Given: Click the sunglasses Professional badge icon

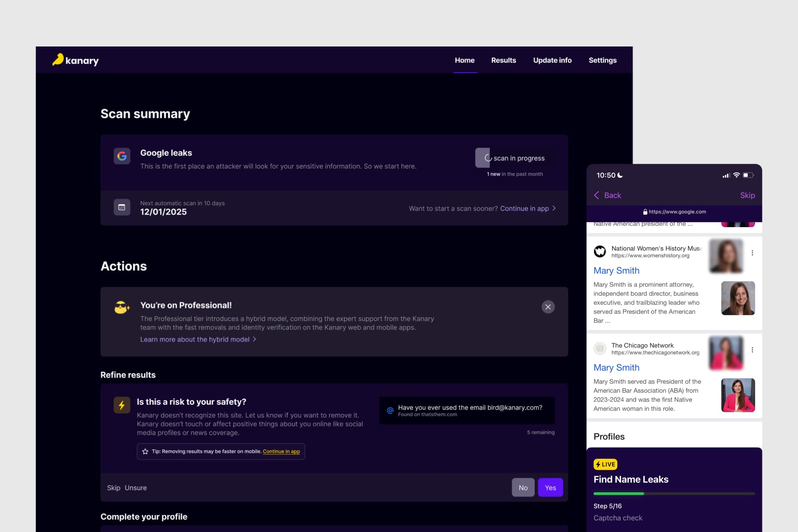Looking at the screenshot, I should [121, 307].
